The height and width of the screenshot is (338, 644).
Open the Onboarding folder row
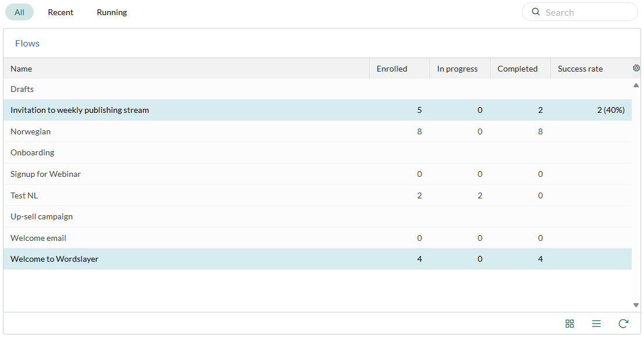[317, 152]
